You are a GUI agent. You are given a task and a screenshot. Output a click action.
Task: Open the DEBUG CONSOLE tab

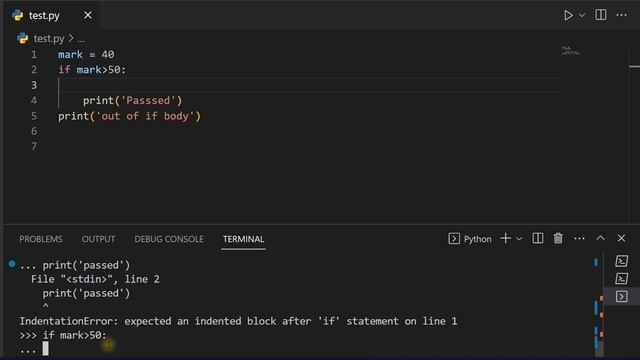point(169,239)
